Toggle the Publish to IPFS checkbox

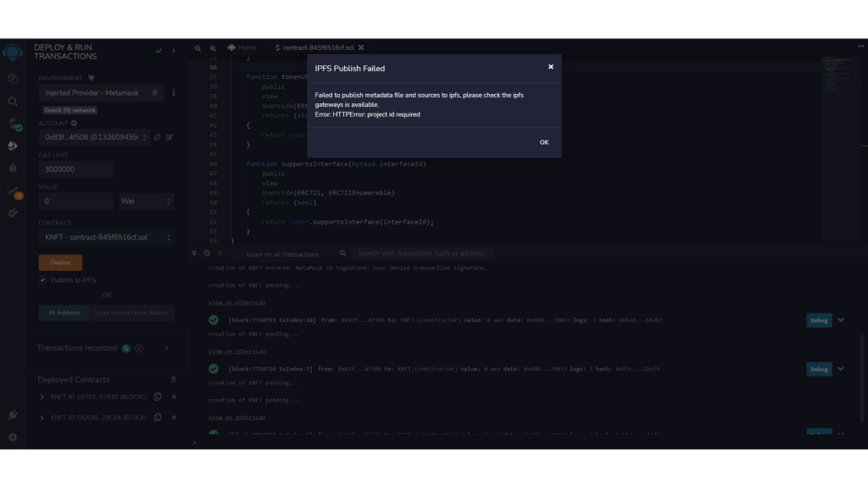point(43,280)
